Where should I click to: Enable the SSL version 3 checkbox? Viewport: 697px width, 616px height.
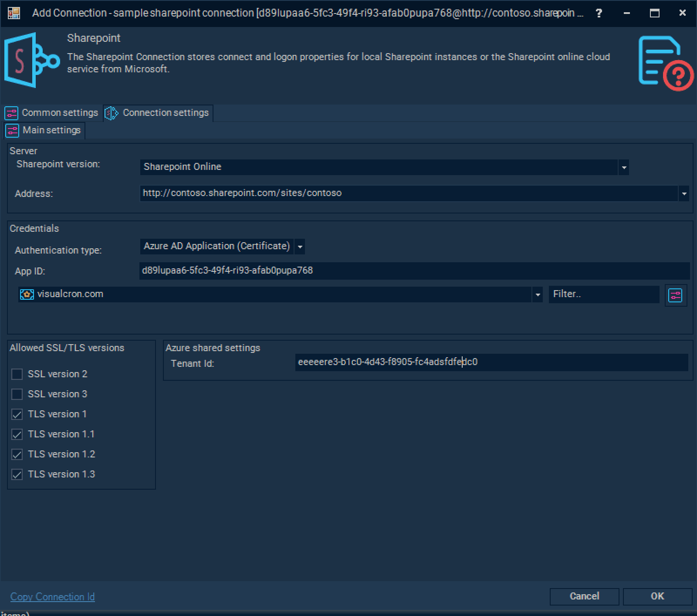point(17,394)
